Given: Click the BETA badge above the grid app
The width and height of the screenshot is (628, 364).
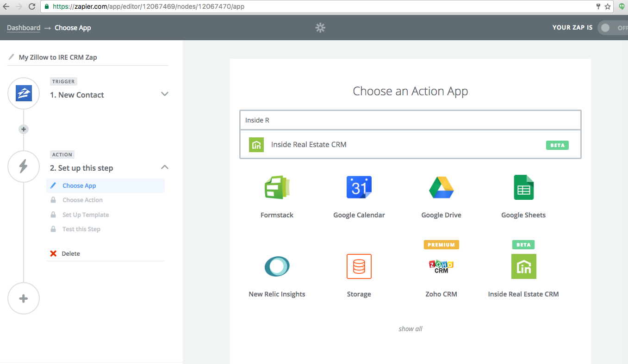Looking at the screenshot, I should 523,245.
